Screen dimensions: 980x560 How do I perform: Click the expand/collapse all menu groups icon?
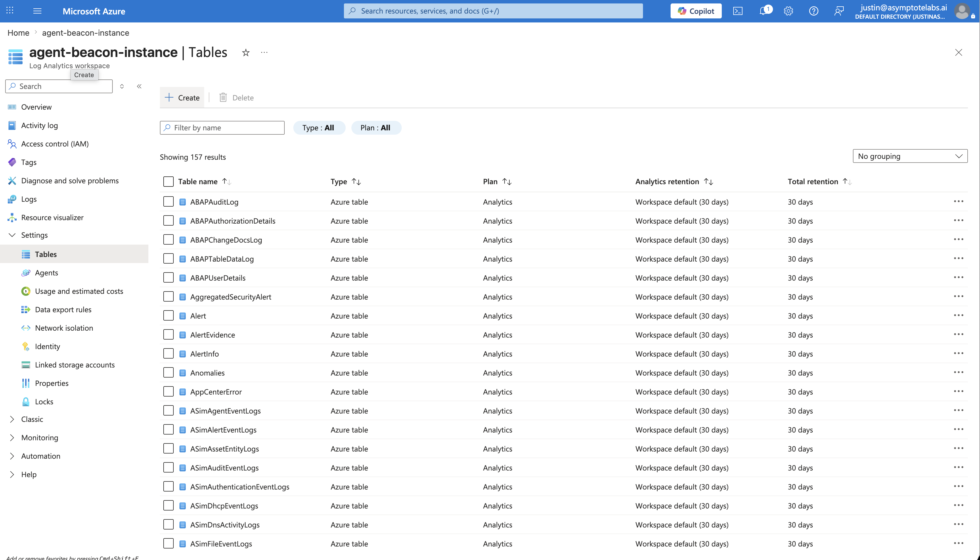[x=122, y=86]
